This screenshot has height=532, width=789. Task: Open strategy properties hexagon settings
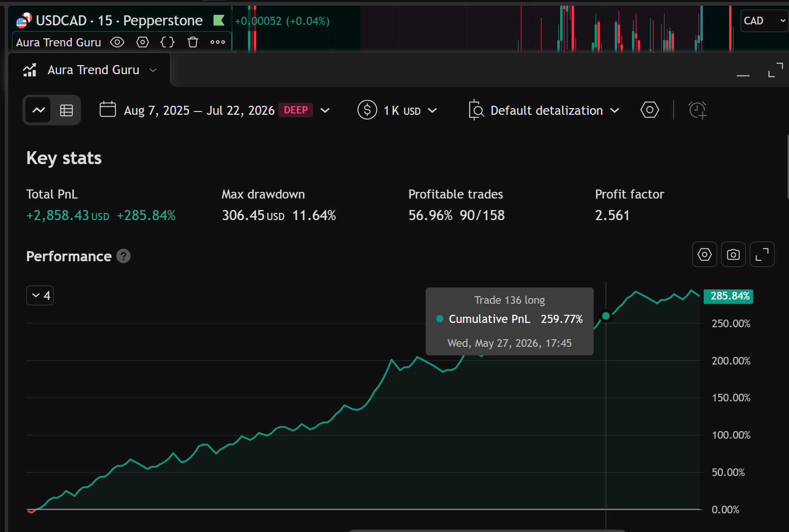coord(650,110)
